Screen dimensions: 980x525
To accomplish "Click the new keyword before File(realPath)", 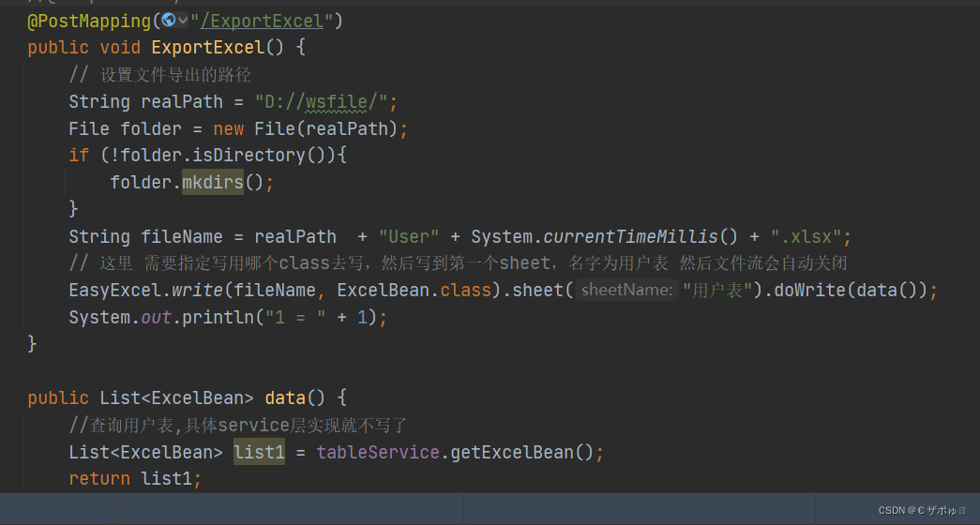I will (x=228, y=128).
